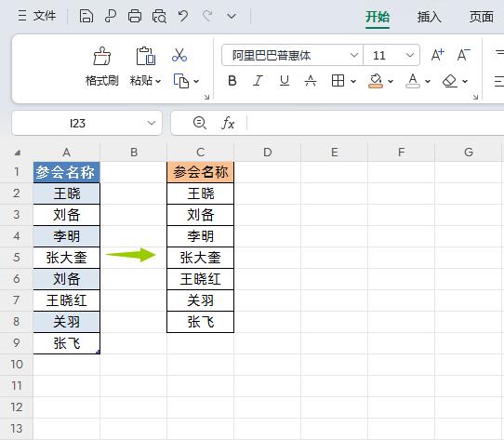Expand the font name dropdown
The image size is (504, 440).
(x=354, y=55)
